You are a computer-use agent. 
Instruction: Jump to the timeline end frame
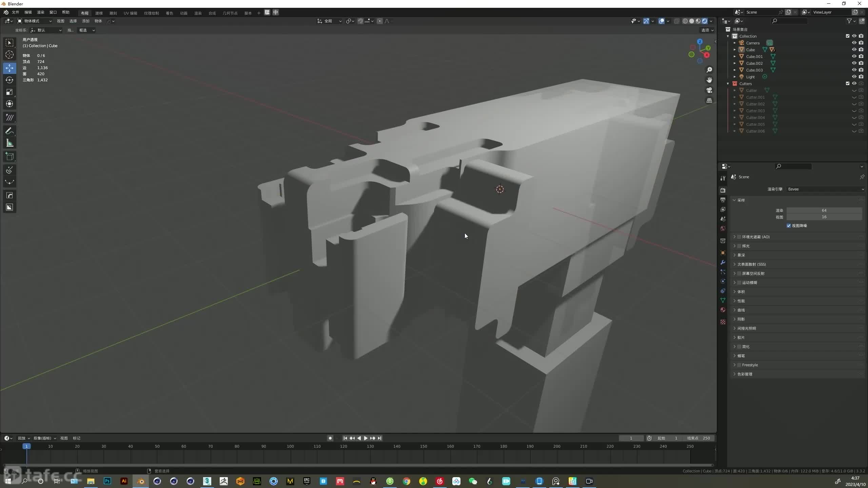click(380, 438)
